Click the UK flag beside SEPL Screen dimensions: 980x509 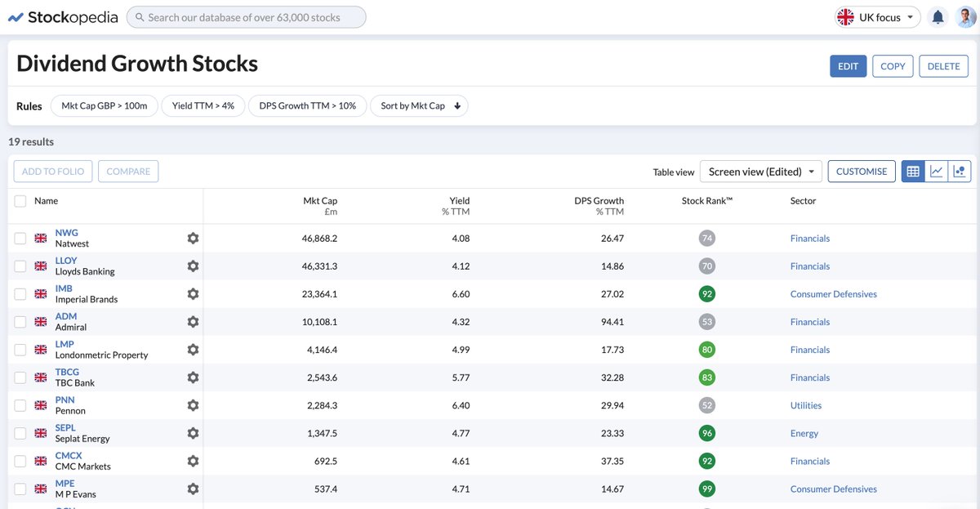tap(41, 433)
